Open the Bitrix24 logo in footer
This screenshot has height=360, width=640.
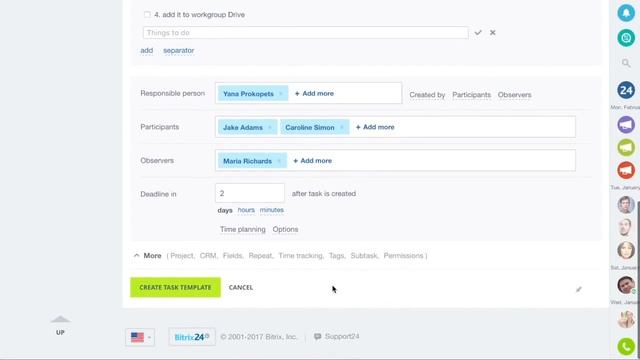tap(192, 337)
